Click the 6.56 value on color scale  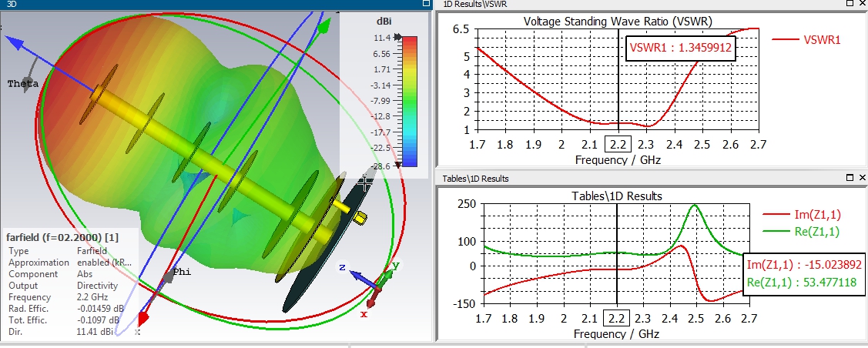(x=382, y=54)
